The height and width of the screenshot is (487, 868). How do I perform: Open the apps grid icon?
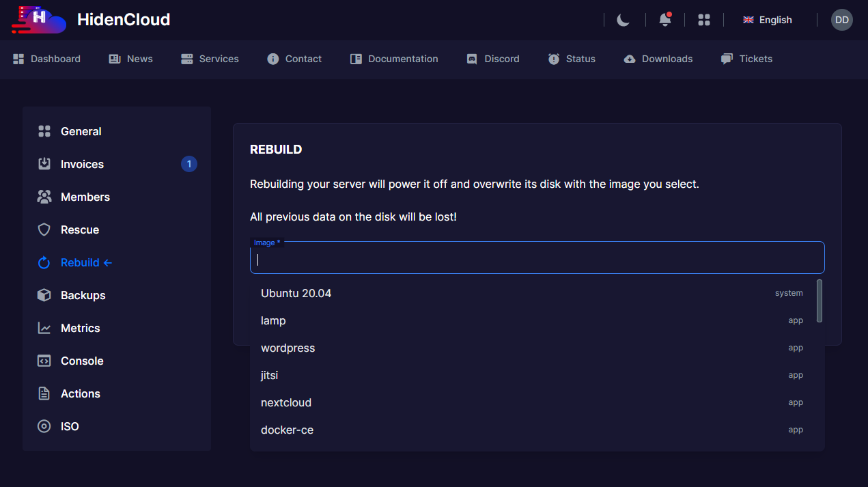click(704, 20)
